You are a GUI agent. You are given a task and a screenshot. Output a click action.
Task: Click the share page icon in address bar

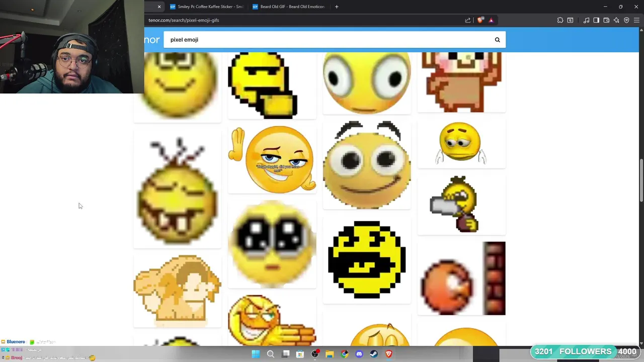(468, 20)
